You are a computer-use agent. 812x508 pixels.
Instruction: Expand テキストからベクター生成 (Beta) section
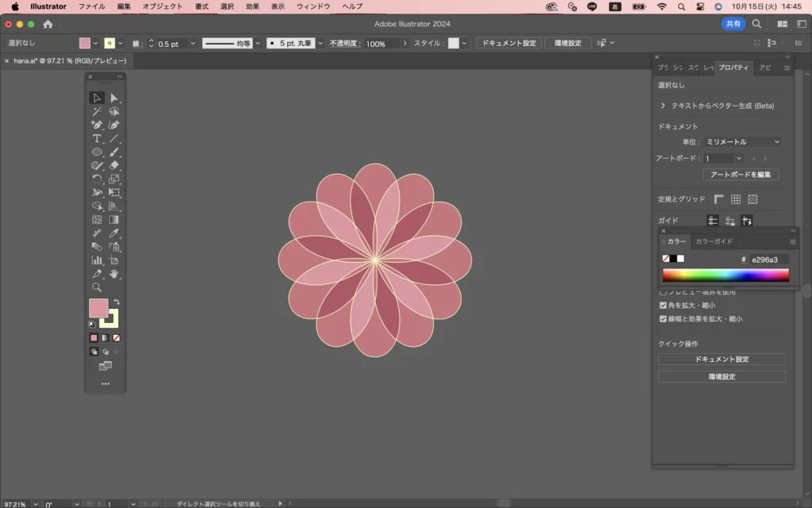663,106
